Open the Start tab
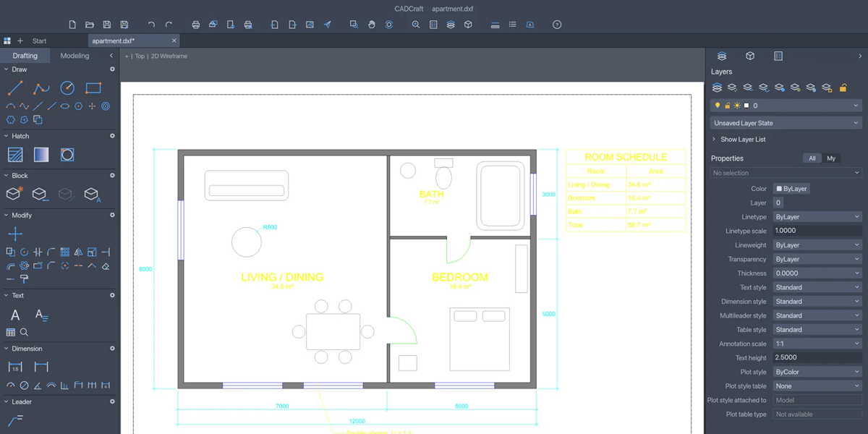 click(40, 41)
